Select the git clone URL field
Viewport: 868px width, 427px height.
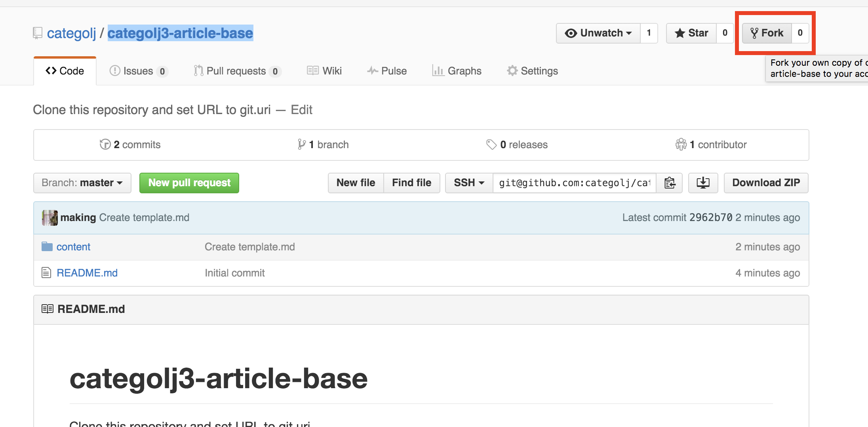point(574,183)
